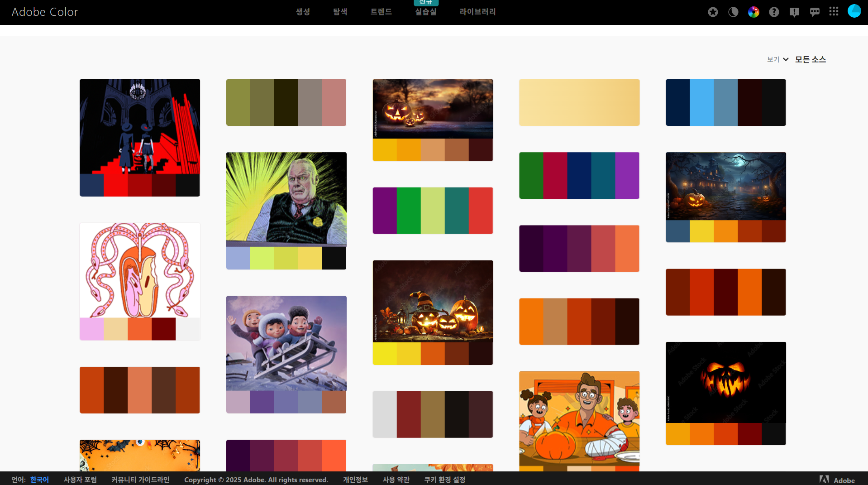Pick the light gray swatch in gray-maroon palette

tap(385, 414)
